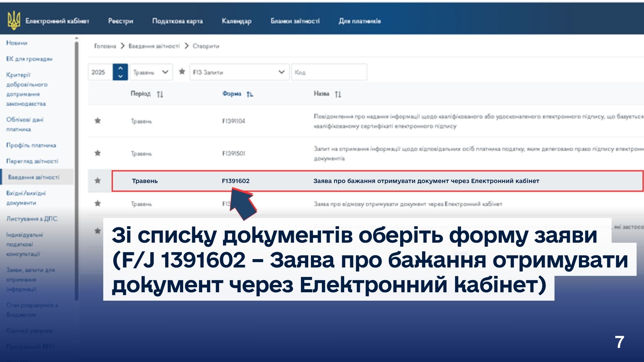
Task: Open Критерії добровільного дотримання законодавства
Action: pyautogui.click(x=27, y=89)
